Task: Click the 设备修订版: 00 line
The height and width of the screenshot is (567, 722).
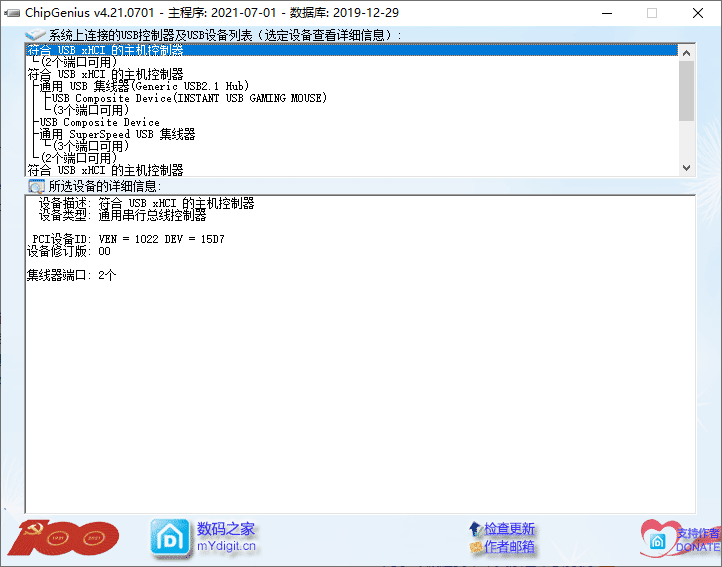Action: (x=69, y=251)
